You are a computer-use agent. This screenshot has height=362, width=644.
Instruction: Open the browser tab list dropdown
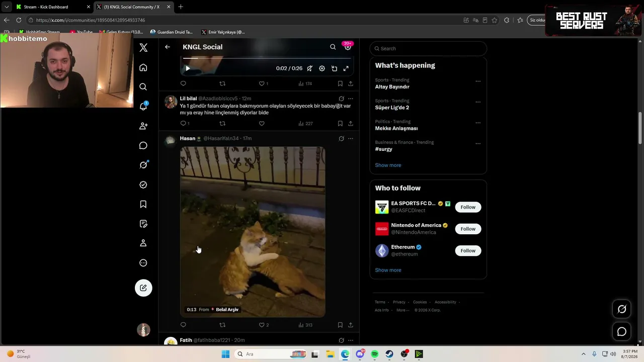coord(7,7)
